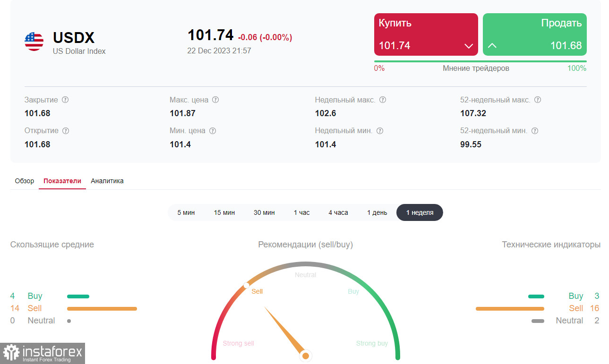609x364 pixels.
Task: Open the help icon next to 52-недельный мин.
Action: point(535,131)
